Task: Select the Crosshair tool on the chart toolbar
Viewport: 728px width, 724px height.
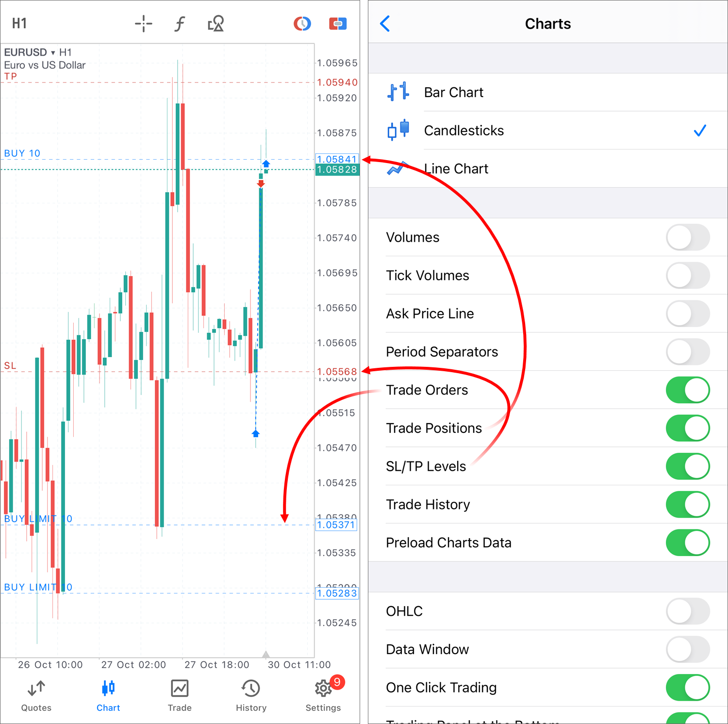Action: point(144,23)
